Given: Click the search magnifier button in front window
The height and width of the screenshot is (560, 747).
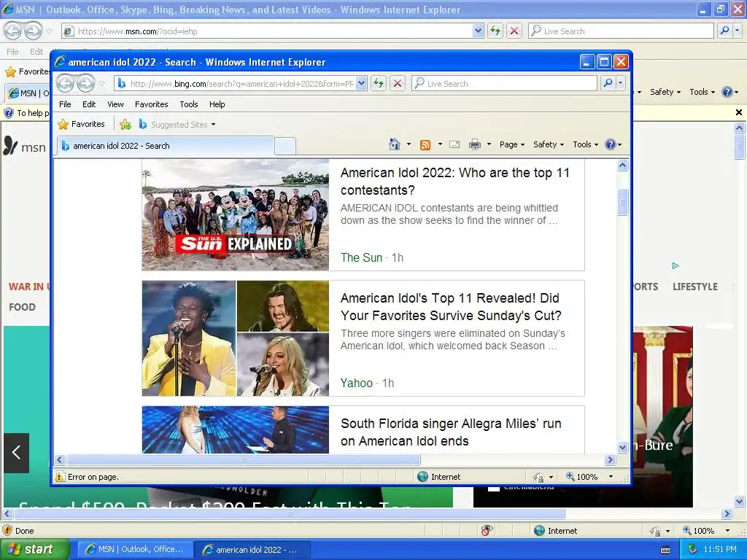Looking at the screenshot, I should click(x=608, y=83).
